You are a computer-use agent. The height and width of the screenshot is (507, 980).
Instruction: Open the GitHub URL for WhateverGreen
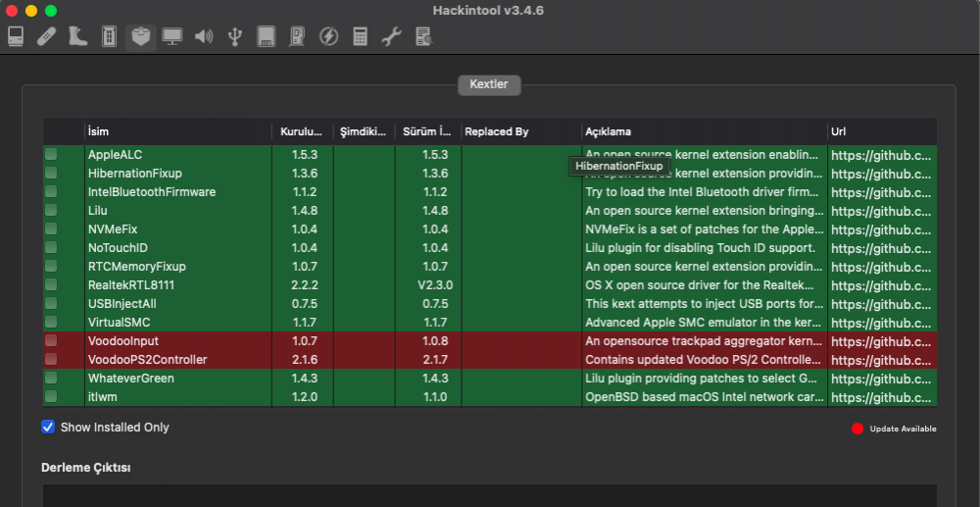pyautogui.click(x=880, y=379)
